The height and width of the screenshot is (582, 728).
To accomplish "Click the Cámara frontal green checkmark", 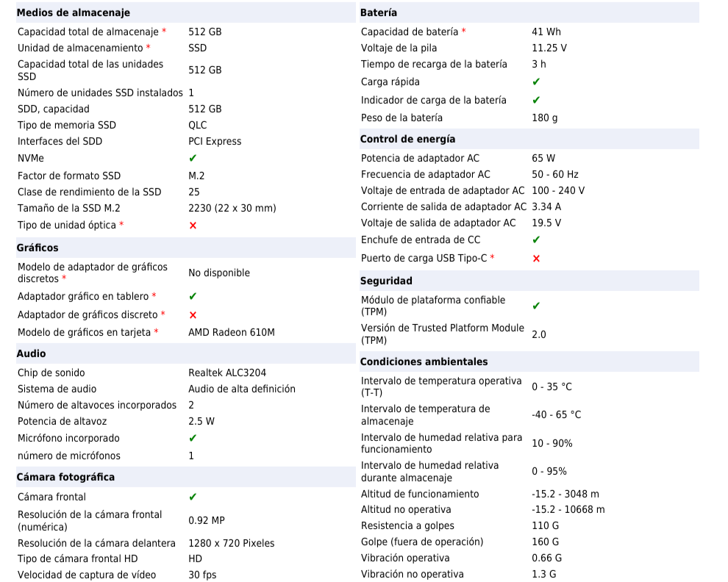I will coord(193,497).
